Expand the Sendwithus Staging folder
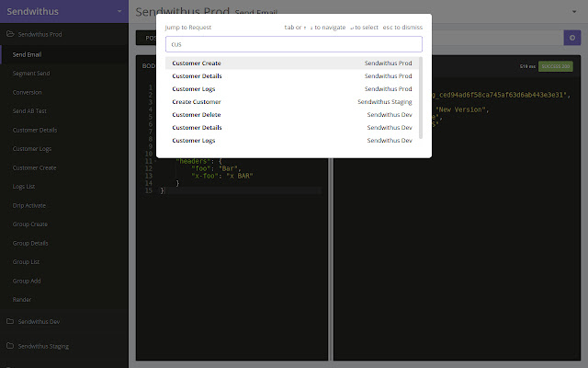 click(x=46, y=346)
